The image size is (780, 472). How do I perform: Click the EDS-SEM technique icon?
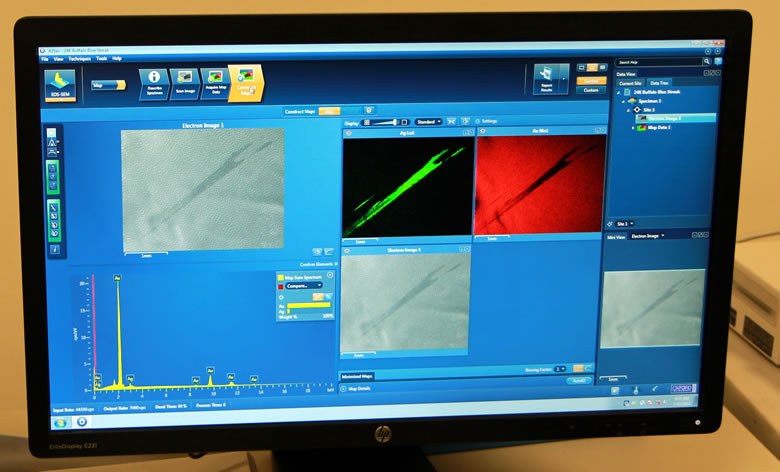(x=59, y=86)
